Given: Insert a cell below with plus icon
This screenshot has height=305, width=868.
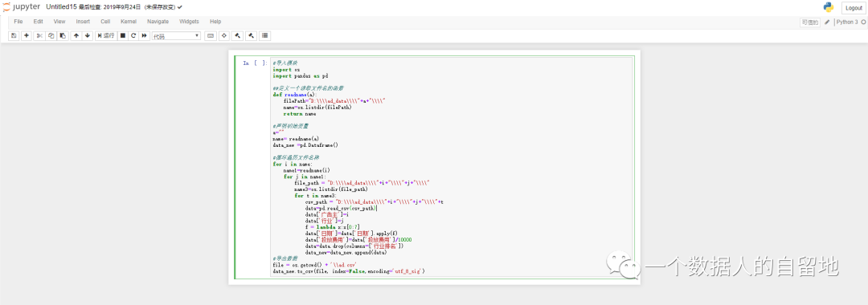Looking at the screenshot, I should [26, 35].
